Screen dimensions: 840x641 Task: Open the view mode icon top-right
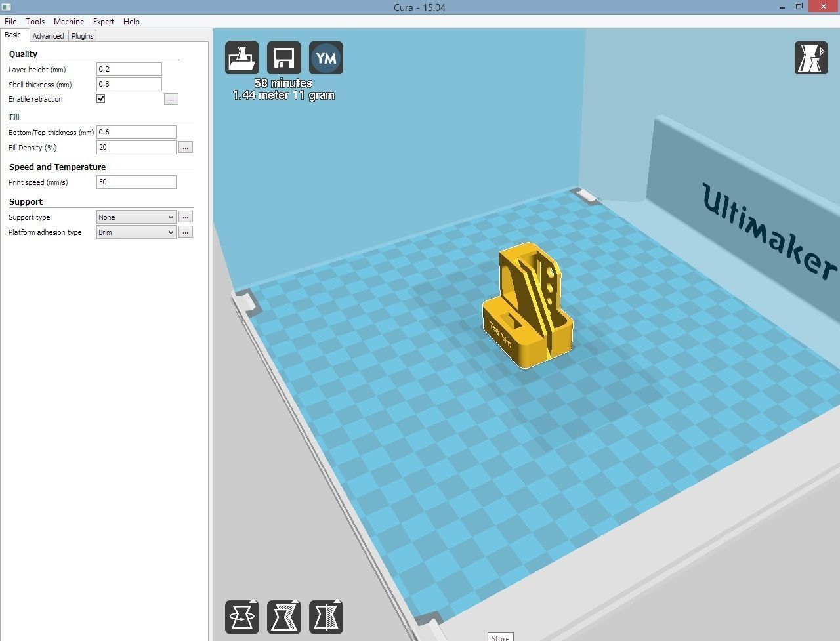[811, 58]
